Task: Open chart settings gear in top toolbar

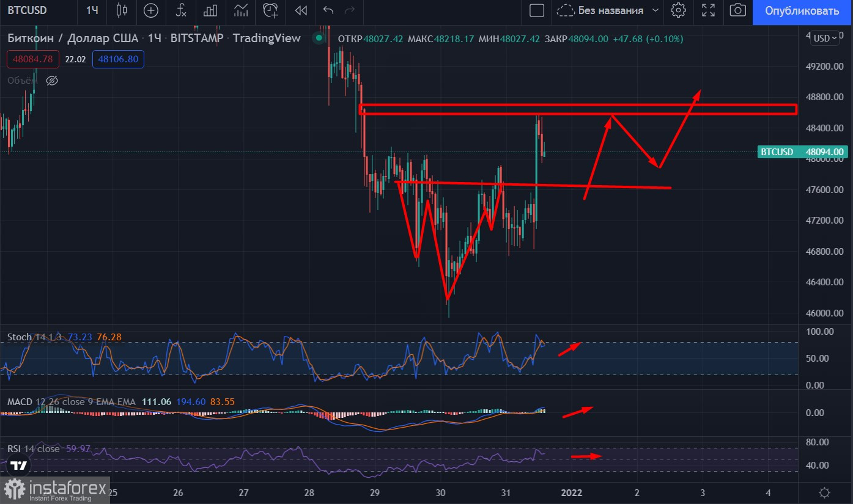Action: [678, 10]
